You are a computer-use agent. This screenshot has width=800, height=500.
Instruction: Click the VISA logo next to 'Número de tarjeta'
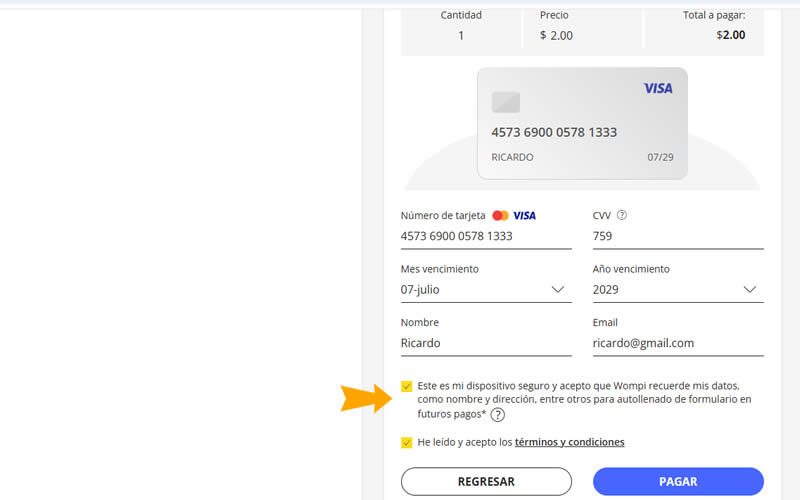(x=524, y=215)
